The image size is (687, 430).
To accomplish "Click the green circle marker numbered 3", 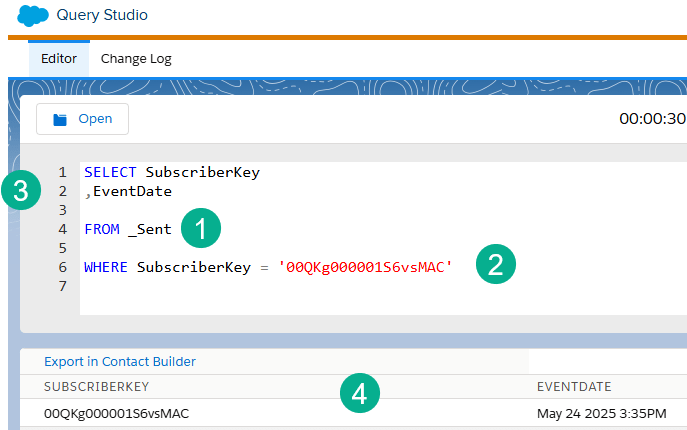I will point(20,191).
